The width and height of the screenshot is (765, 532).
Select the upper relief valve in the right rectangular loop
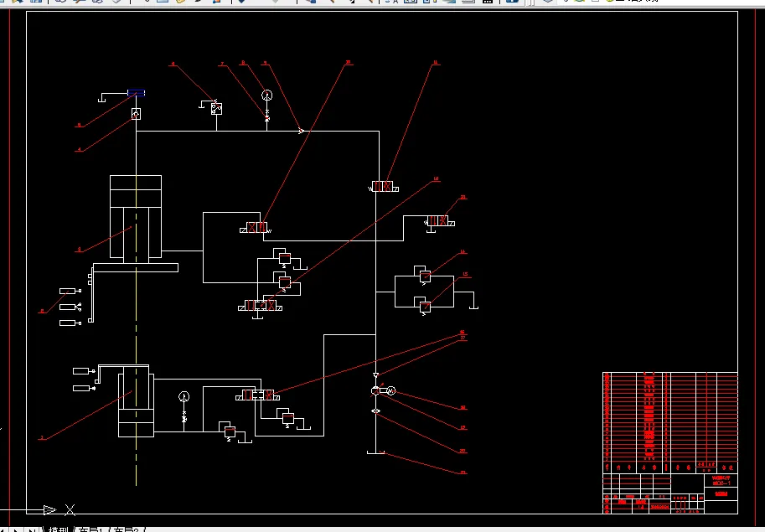(x=425, y=277)
